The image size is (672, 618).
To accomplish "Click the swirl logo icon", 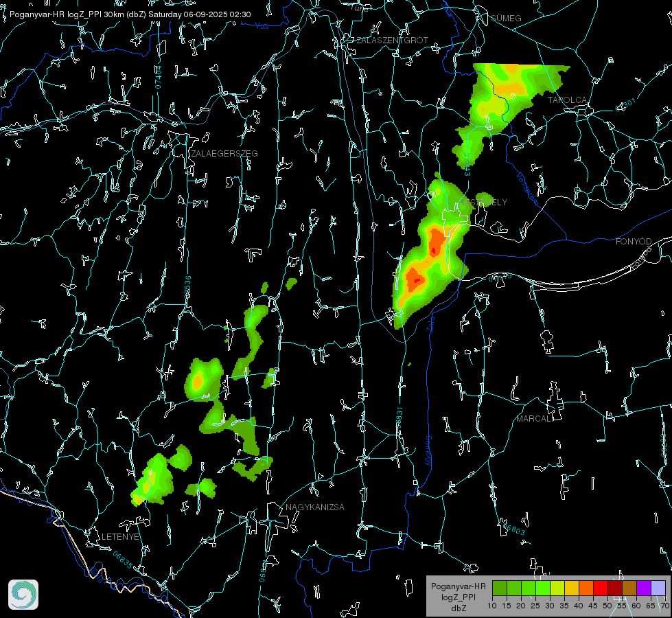I will (23, 595).
